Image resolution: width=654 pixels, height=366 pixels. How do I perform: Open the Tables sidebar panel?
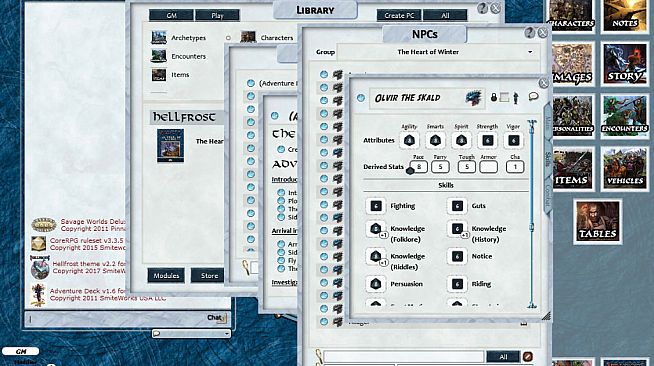pos(598,221)
